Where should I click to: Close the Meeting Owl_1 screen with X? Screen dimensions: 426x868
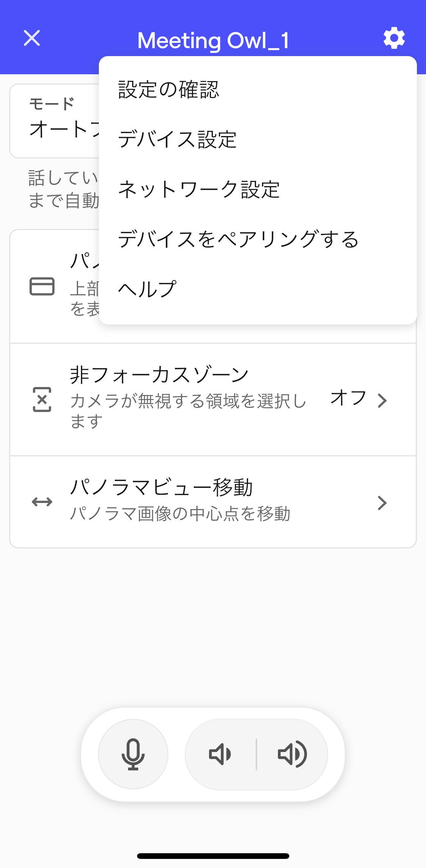pyautogui.click(x=32, y=38)
